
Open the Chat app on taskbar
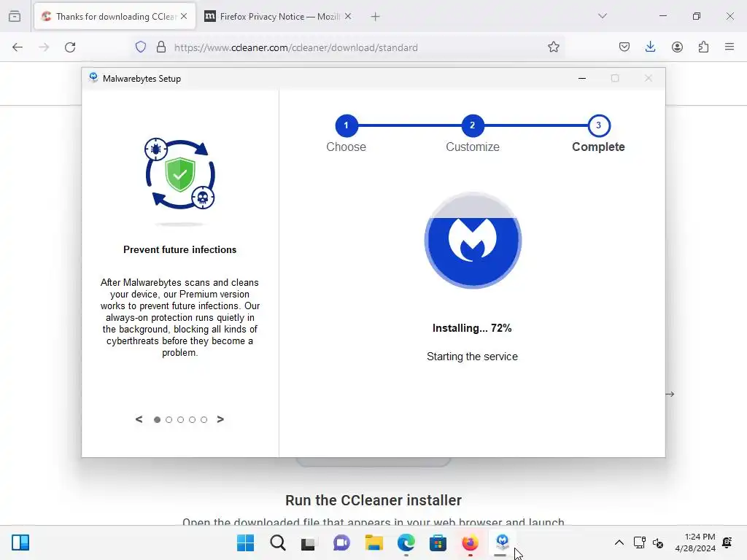coord(341,542)
